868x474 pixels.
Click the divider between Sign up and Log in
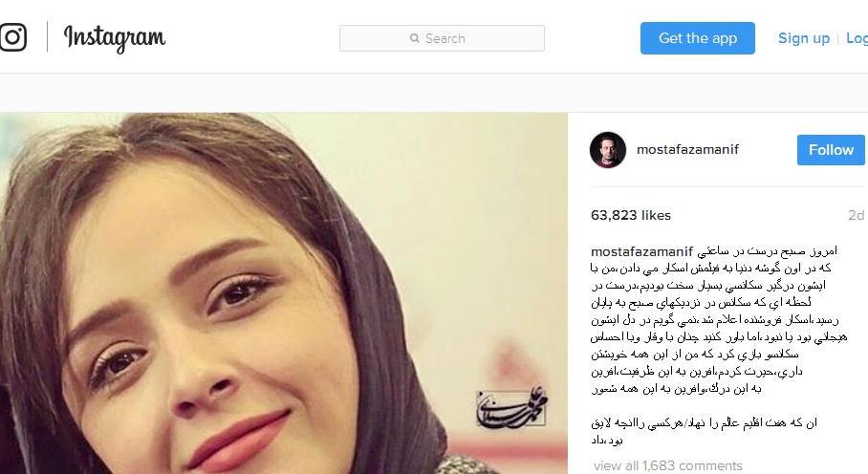pyautogui.click(x=838, y=38)
